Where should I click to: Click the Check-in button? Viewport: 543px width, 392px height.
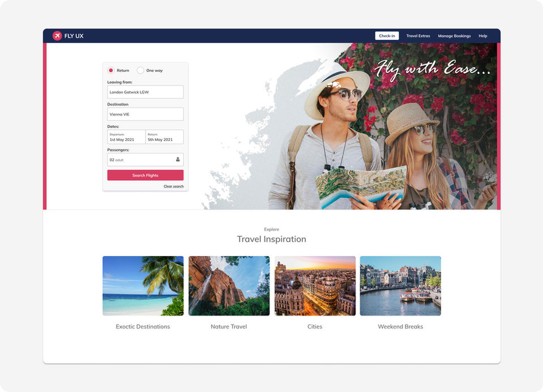[387, 35]
